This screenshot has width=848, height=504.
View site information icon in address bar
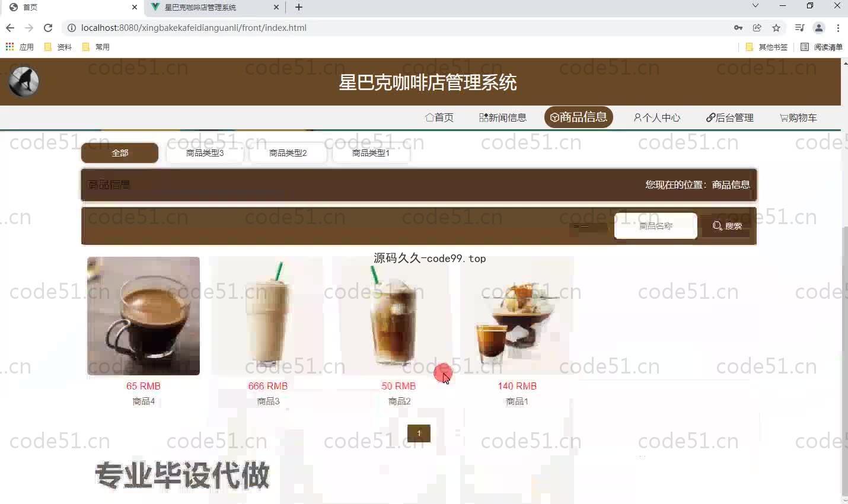pyautogui.click(x=72, y=28)
